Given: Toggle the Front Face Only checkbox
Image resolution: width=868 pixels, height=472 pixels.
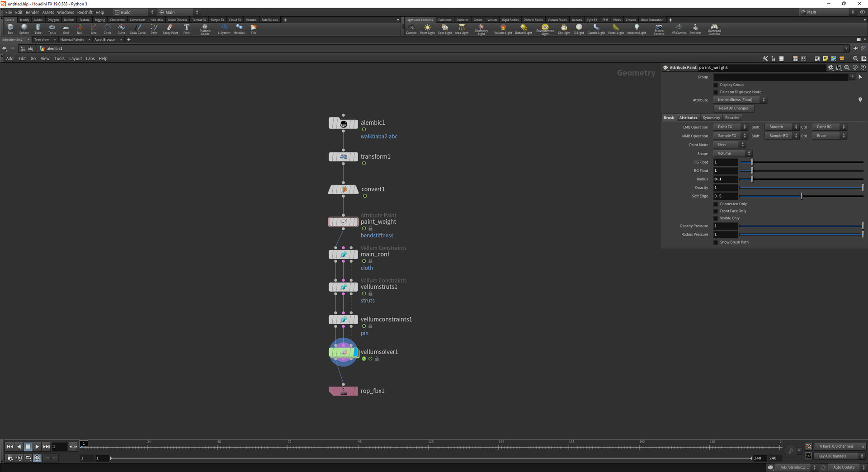Looking at the screenshot, I should 716,211.
